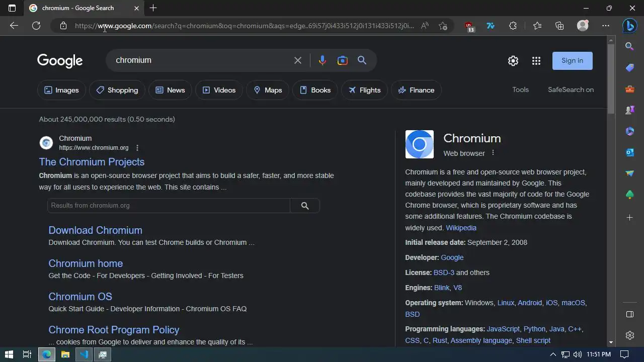This screenshot has width=644, height=362.
Task: Open The Chromium Projects result
Action: pos(92,162)
